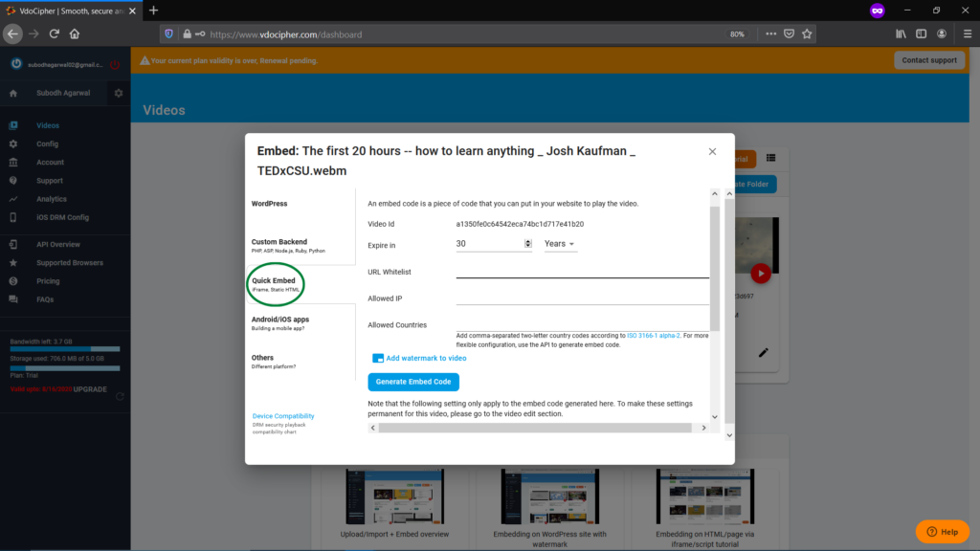Open the orange Help widget button
Viewport: 980px width, 551px height.
click(942, 532)
